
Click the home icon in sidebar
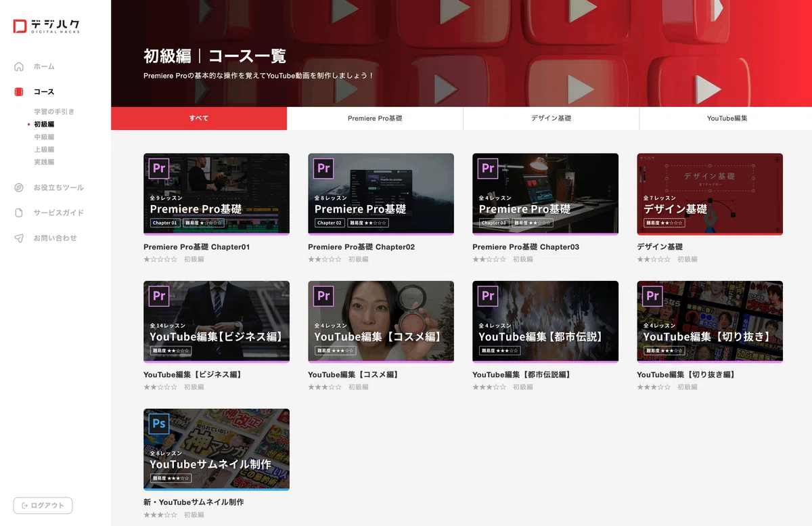pos(19,66)
